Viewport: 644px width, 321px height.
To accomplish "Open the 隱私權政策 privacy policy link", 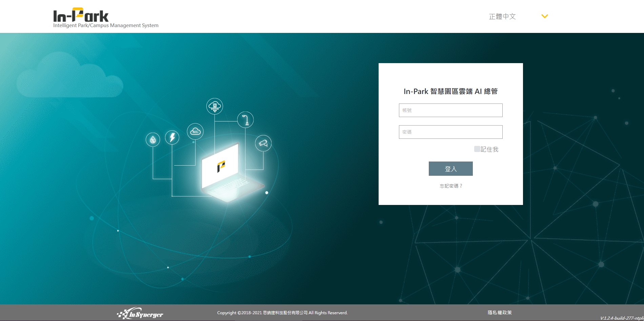I will coord(500,313).
